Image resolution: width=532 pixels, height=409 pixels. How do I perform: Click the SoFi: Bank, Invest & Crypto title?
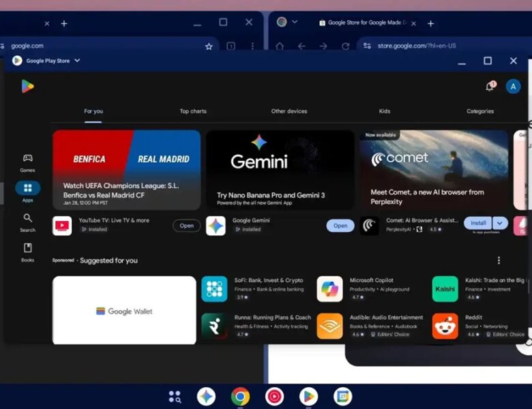(269, 280)
